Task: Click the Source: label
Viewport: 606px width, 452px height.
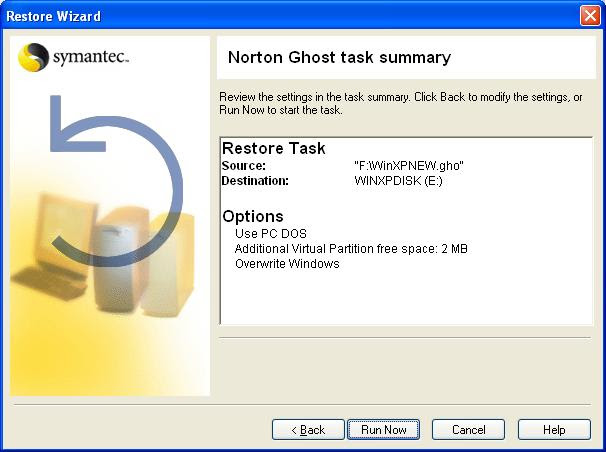Action: (x=243, y=166)
